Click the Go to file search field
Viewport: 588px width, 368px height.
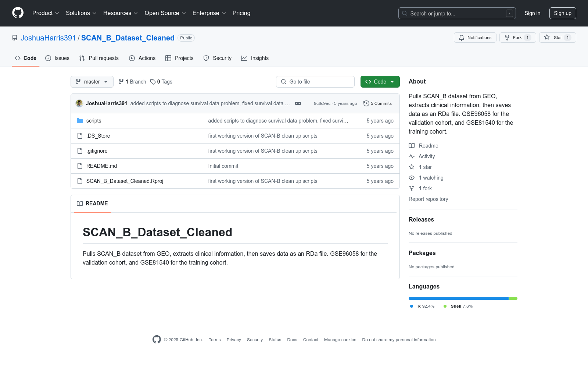315,82
